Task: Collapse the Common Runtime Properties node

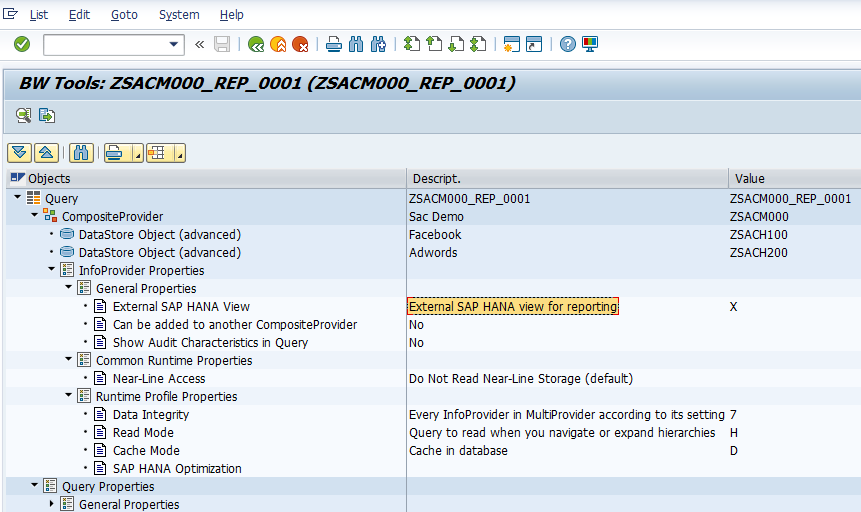Action: coord(69,359)
